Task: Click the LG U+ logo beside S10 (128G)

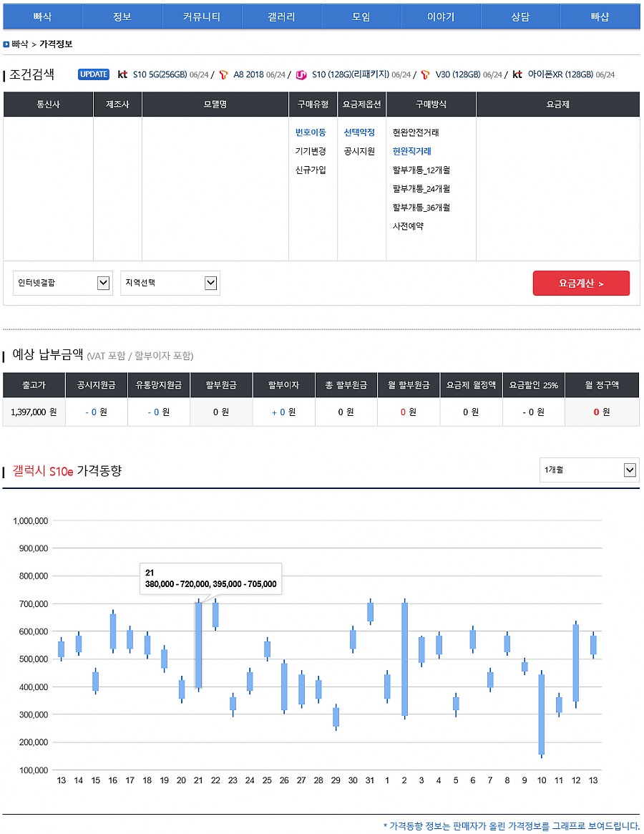Action: click(301, 74)
